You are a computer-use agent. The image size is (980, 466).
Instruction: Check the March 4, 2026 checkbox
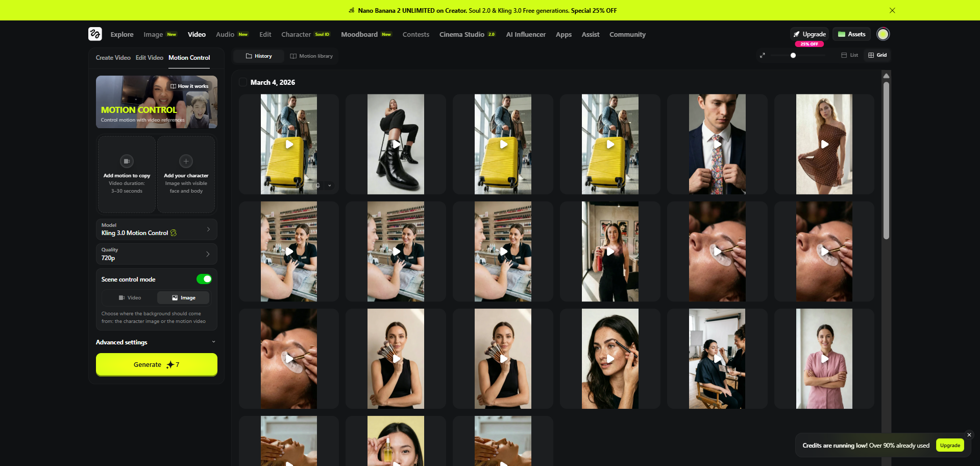243,82
